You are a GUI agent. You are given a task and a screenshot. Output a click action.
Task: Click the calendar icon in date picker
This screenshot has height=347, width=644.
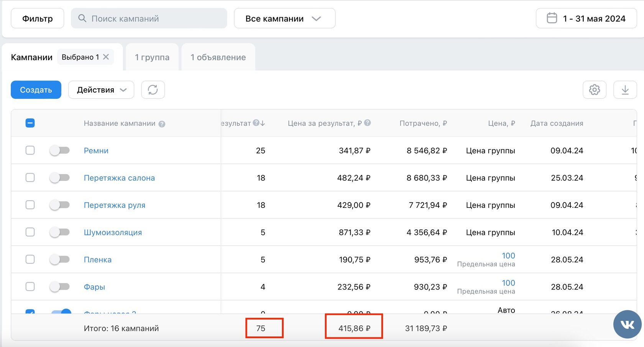point(552,18)
